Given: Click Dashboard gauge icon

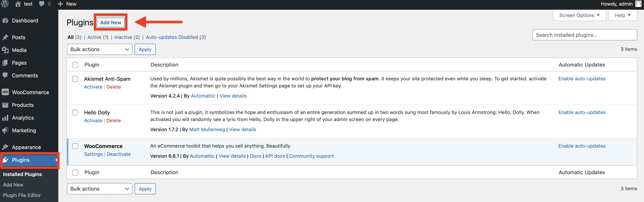Looking at the screenshot, I should 5,21.
